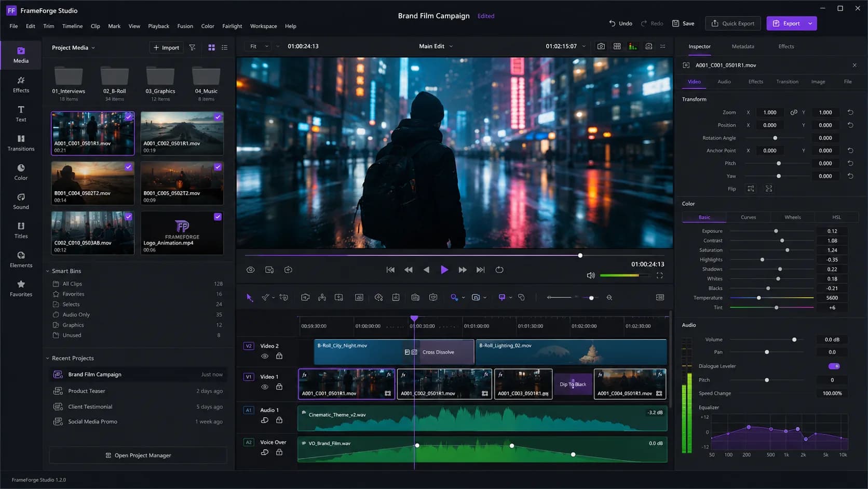Screen dimensions: 868x489
Task: Click the Undo button
Action: [620, 23]
